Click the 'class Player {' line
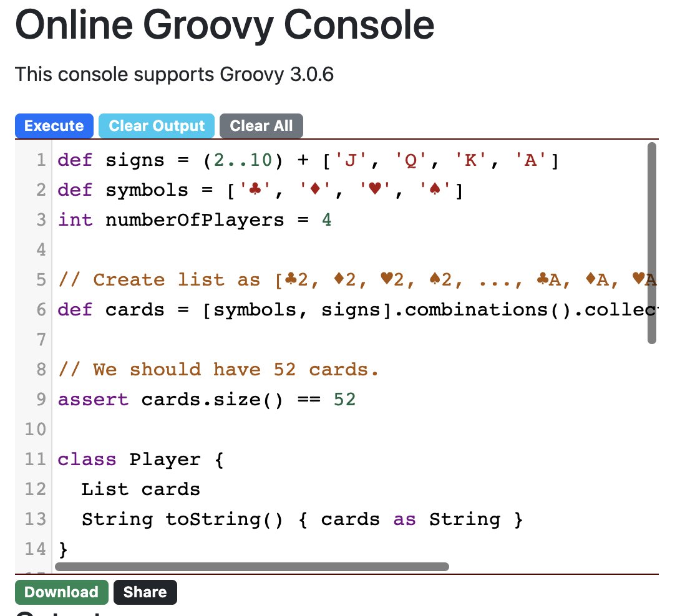This screenshot has height=616, width=690. 141,459
